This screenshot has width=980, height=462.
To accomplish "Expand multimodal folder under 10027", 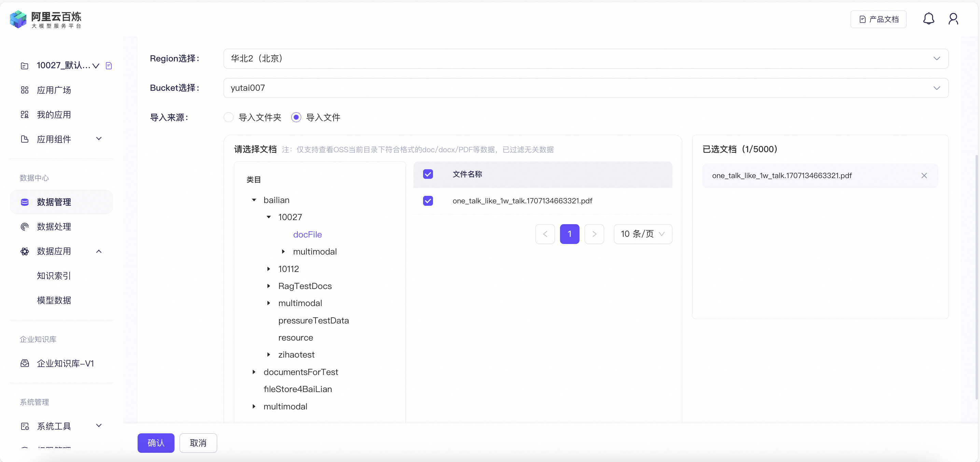I will (283, 251).
